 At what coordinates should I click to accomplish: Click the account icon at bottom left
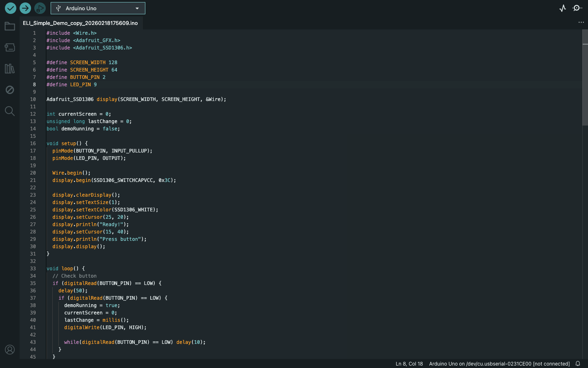[10, 350]
